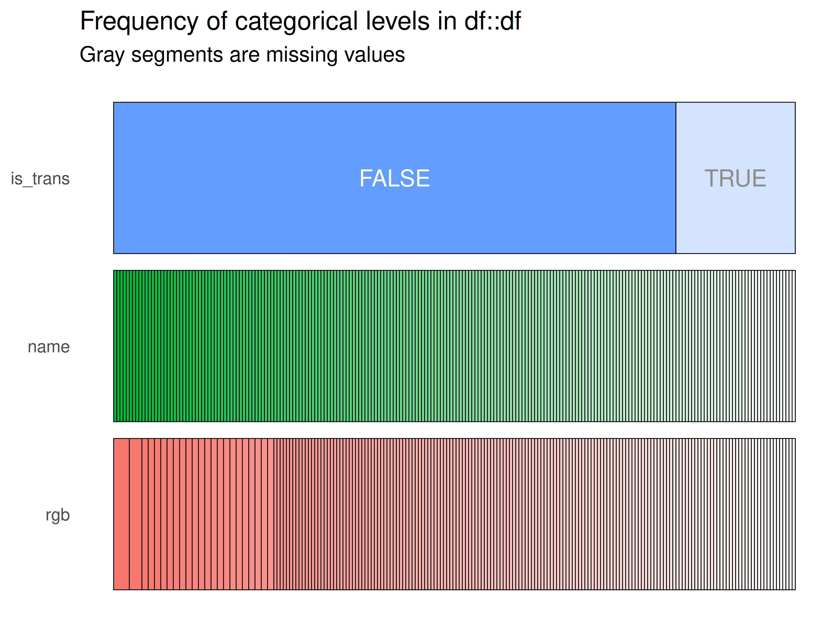
Task: Select the rgb axis label
Action: tap(58, 515)
